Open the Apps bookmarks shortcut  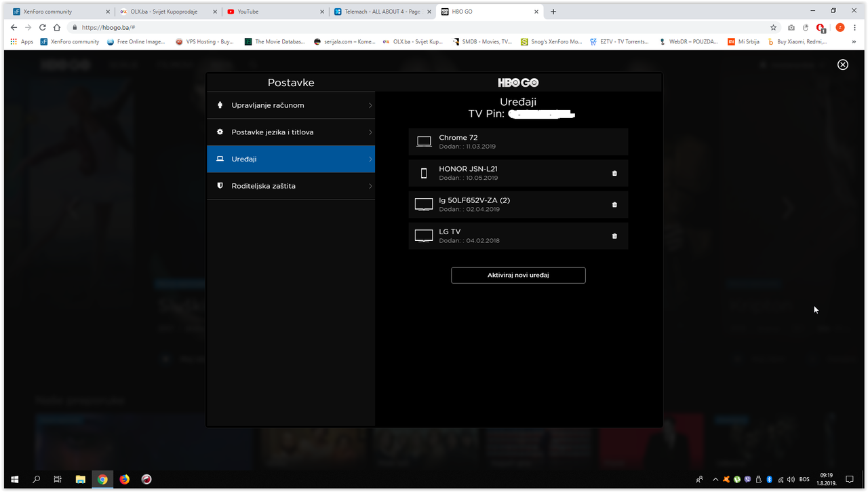coord(22,41)
